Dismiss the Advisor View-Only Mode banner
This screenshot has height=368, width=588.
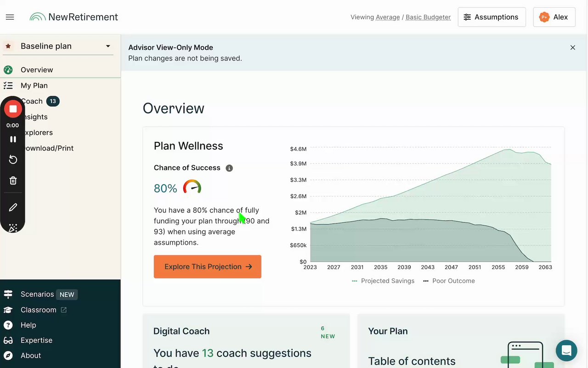pos(572,47)
